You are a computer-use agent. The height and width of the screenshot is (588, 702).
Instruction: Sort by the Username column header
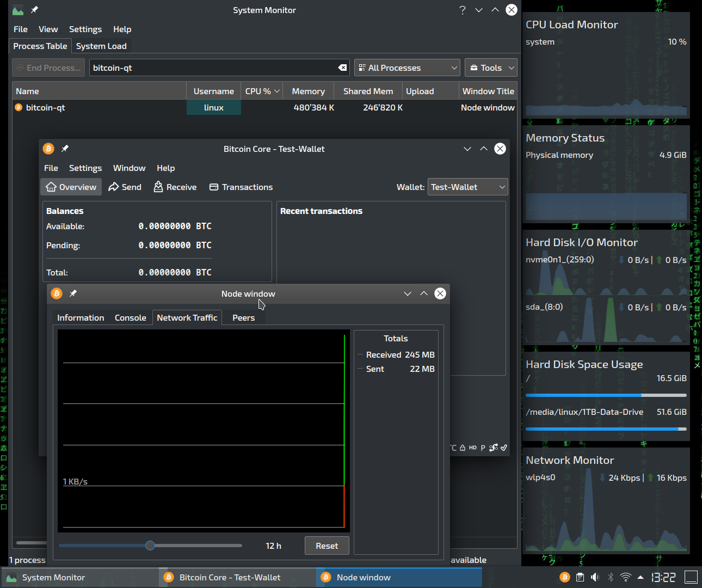pos(214,91)
